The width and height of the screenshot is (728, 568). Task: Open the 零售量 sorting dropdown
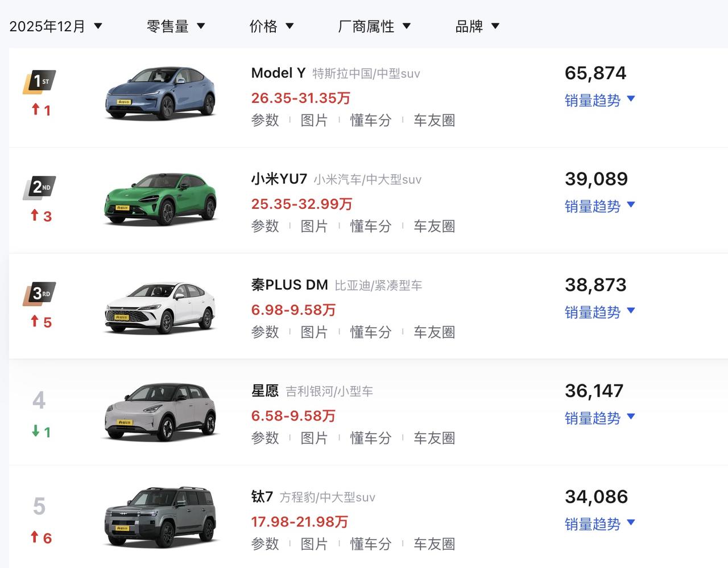[x=176, y=26]
